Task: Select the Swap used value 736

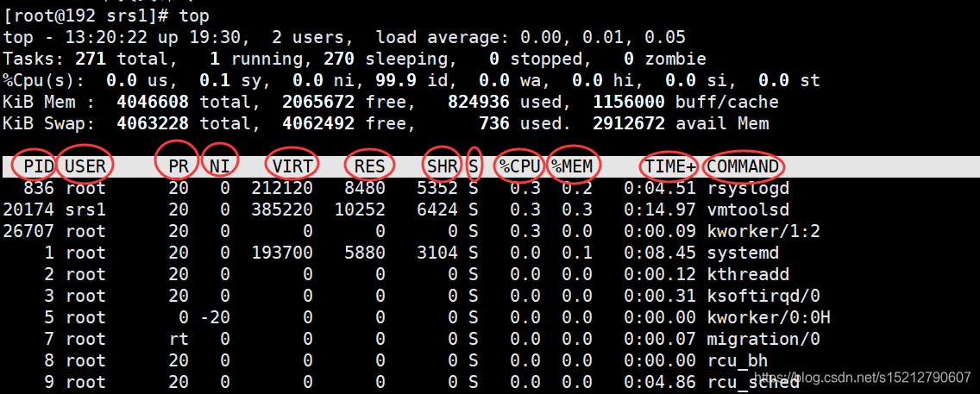Action: pos(494,123)
